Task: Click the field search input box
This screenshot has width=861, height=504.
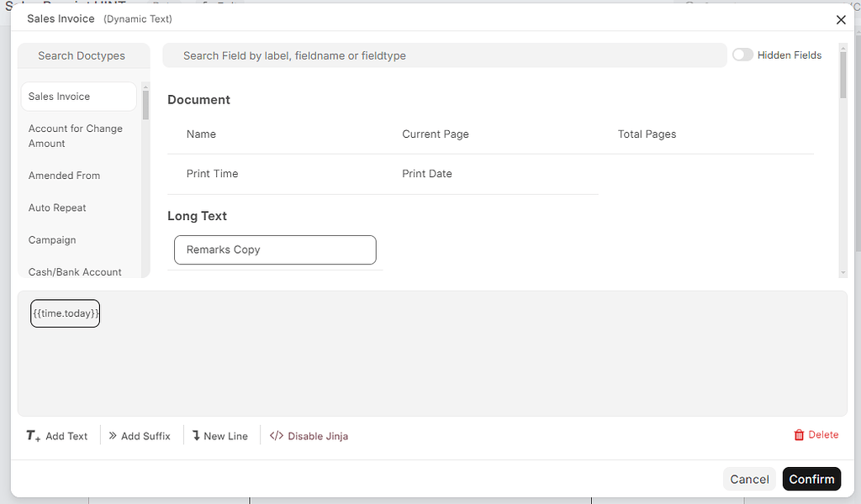Action: click(446, 55)
